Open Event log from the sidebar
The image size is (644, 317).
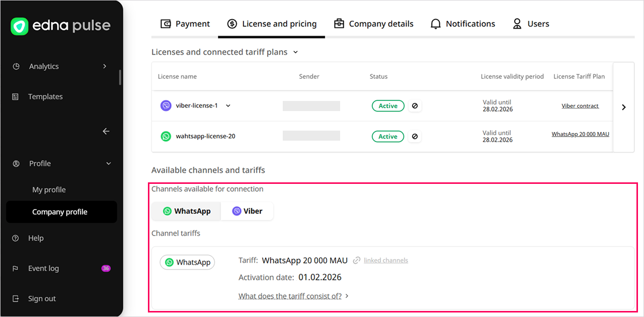[x=43, y=268]
